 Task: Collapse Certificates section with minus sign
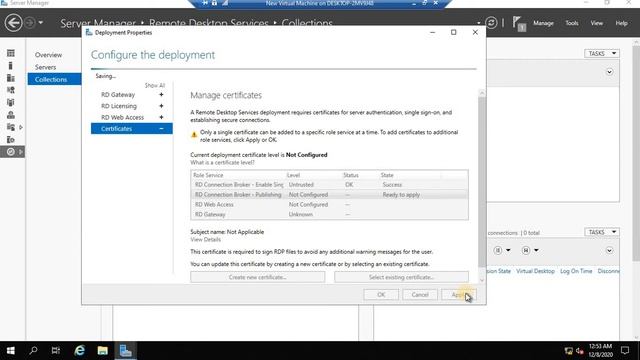pos(161,129)
